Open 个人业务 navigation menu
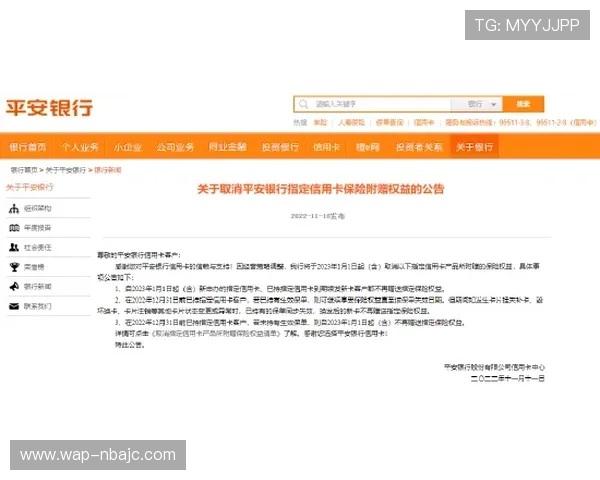The height and width of the screenshot is (480, 600). 80,147
